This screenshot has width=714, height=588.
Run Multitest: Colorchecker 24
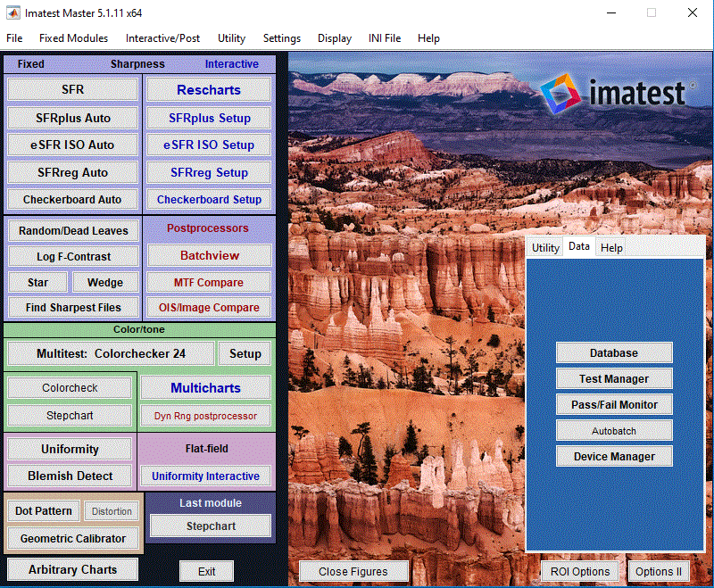pyautogui.click(x=111, y=354)
